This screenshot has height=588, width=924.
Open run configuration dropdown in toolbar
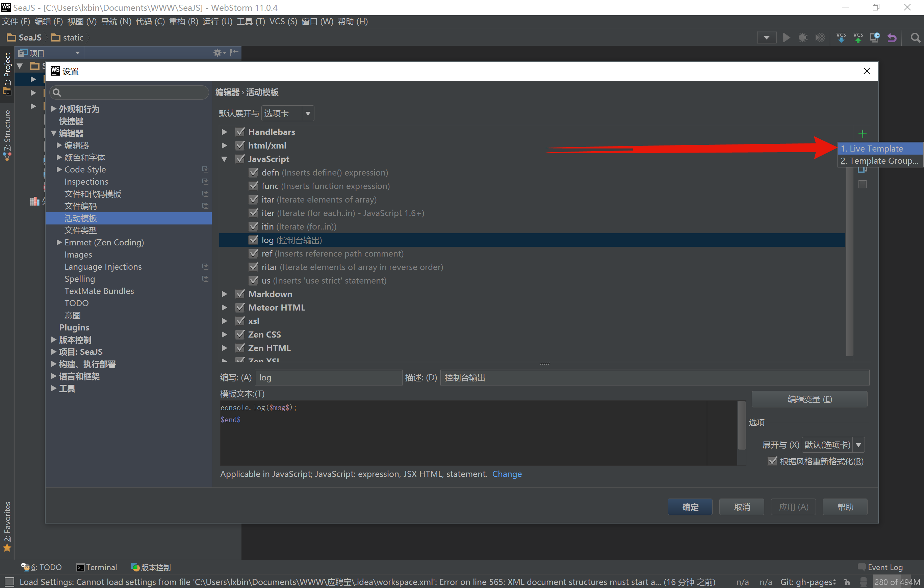click(x=766, y=37)
